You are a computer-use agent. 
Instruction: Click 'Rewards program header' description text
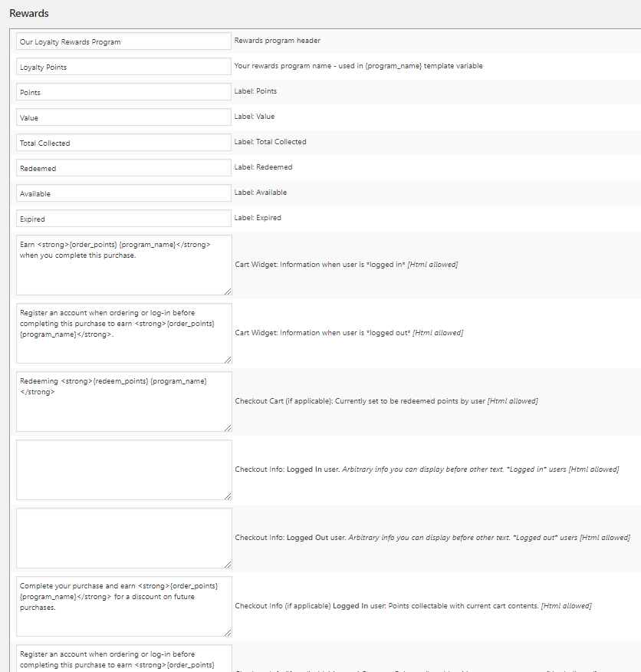pyautogui.click(x=278, y=41)
